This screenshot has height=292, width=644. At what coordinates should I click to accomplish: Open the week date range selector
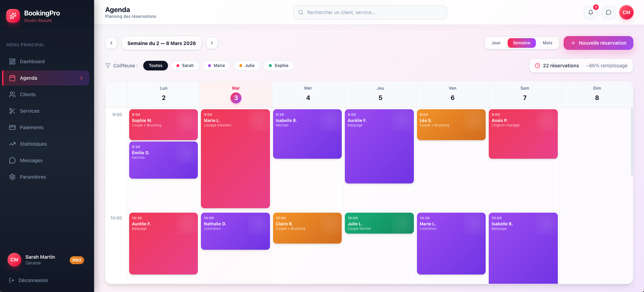coord(161,43)
